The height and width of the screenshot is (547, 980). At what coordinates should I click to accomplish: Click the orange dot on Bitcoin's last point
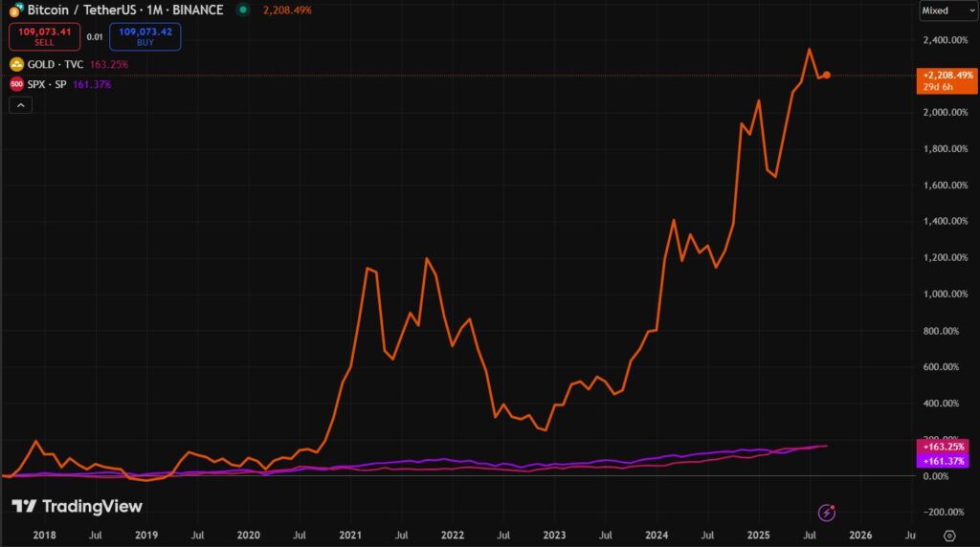[827, 75]
